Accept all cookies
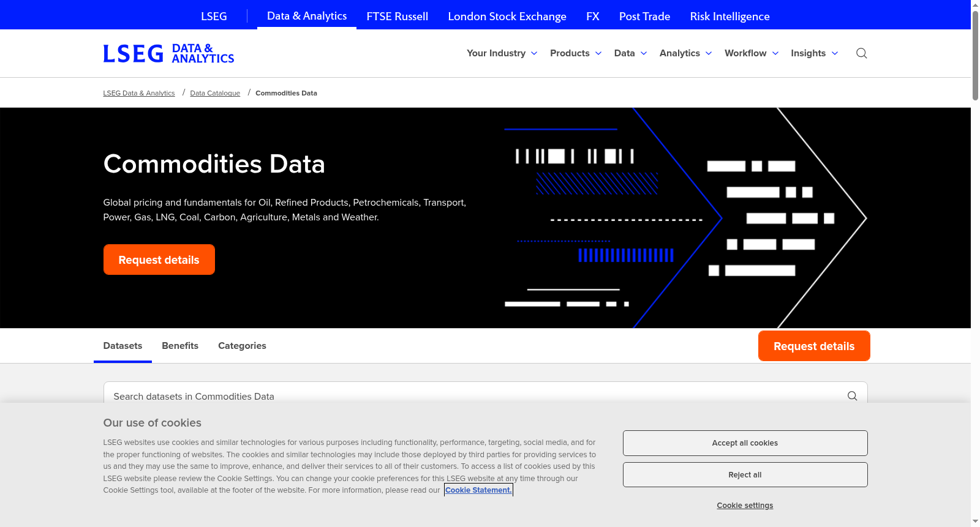980x527 pixels. 745,443
